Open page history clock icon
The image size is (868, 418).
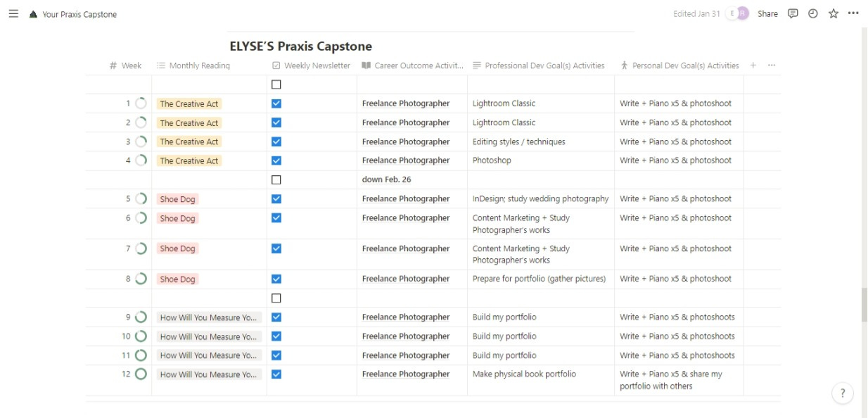[813, 13]
